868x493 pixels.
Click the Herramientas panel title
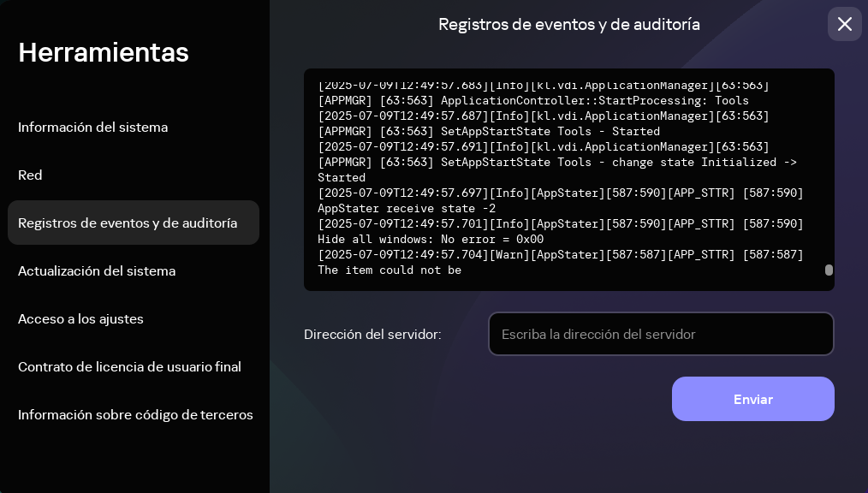(x=103, y=52)
